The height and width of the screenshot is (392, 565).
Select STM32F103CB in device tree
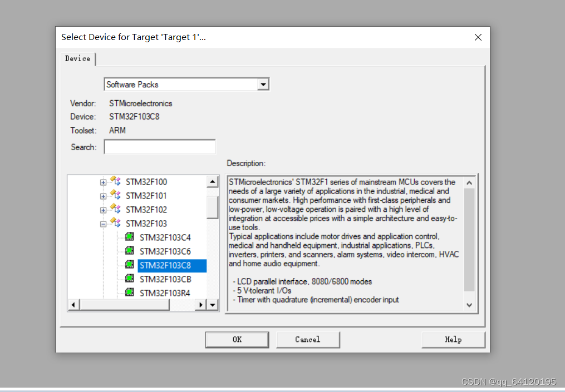pyautogui.click(x=165, y=279)
